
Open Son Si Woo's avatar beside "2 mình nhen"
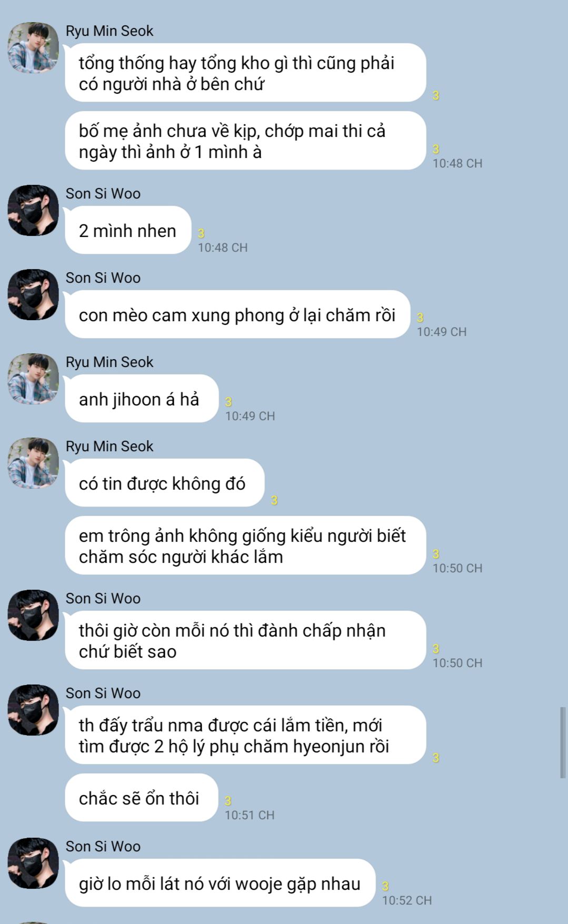point(33,210)
